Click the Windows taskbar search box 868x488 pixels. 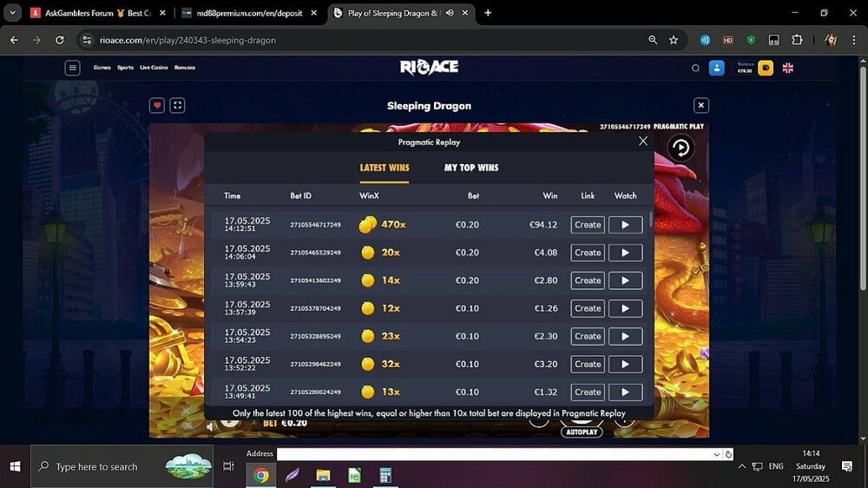click(x=122, y=466)
